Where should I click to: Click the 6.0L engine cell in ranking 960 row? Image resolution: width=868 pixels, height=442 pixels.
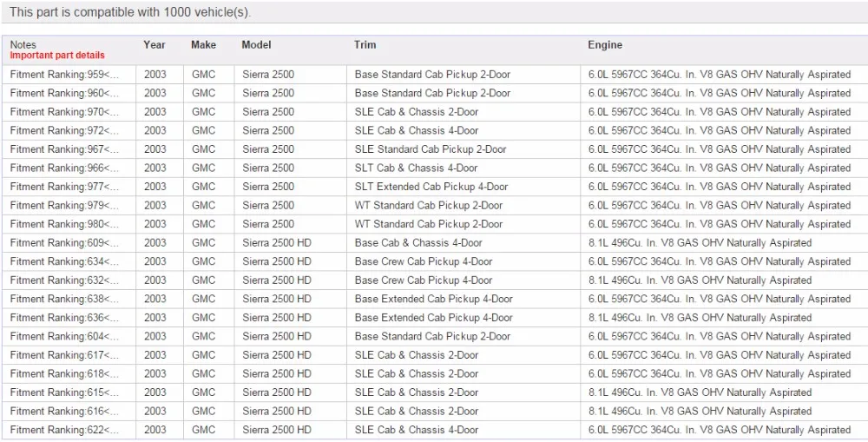724,93
